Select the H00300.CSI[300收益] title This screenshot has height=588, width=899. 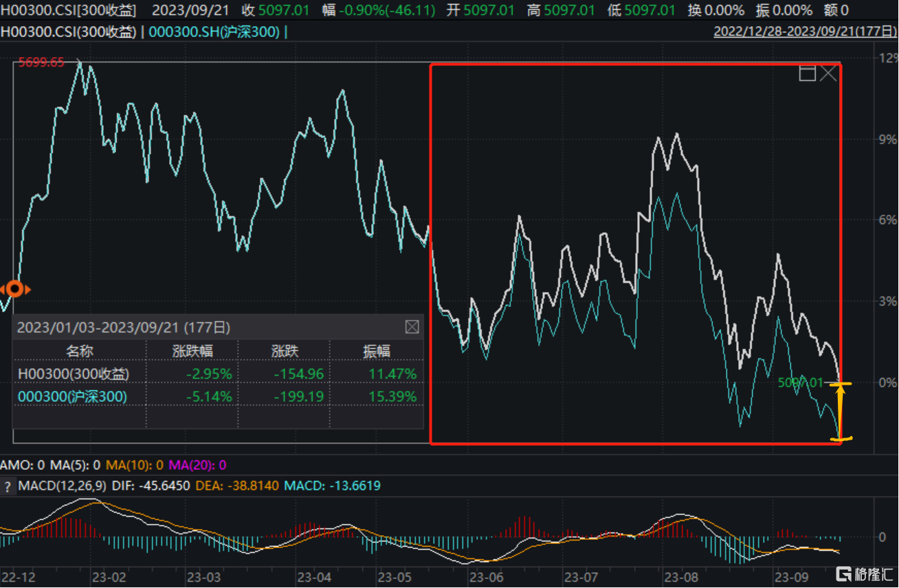[68, 10]
